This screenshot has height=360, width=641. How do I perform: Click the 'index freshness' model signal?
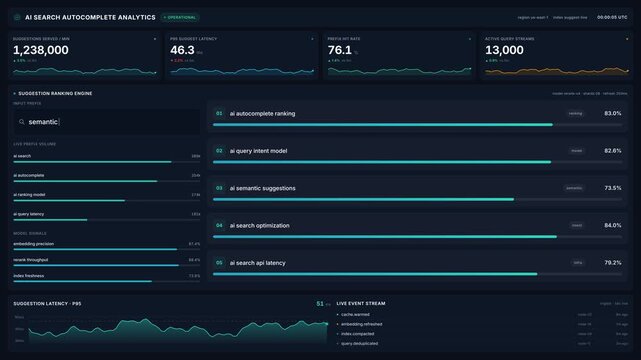(107, 278)
